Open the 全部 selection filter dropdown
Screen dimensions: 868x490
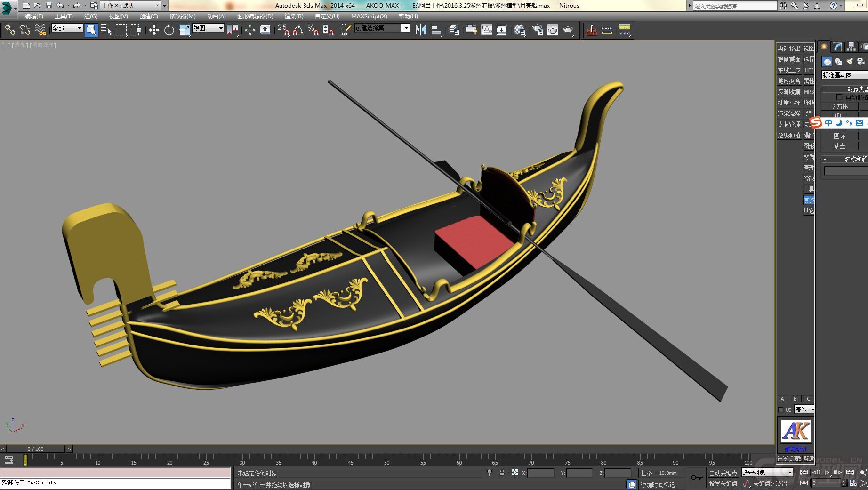point(67,29)
